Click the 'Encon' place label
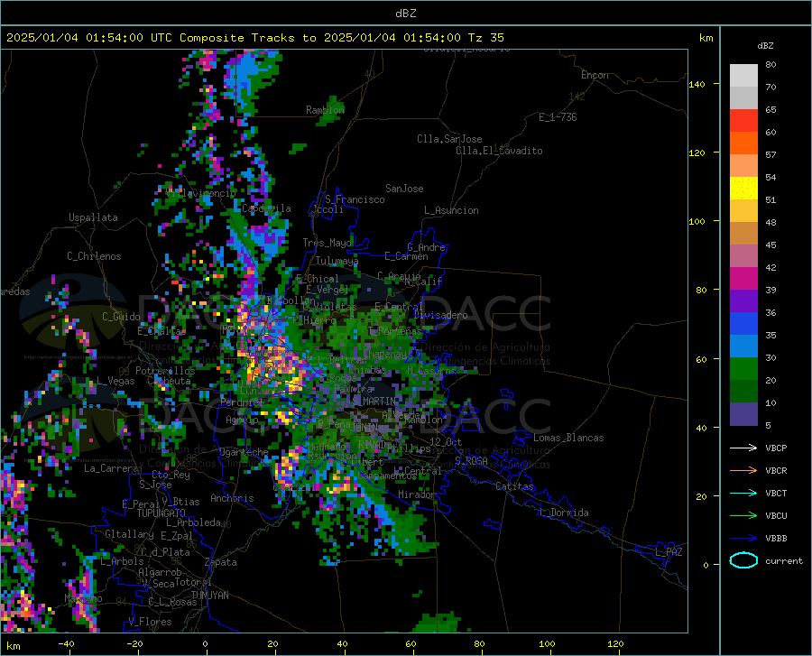 pyautogui.click(x=595, y=75)
